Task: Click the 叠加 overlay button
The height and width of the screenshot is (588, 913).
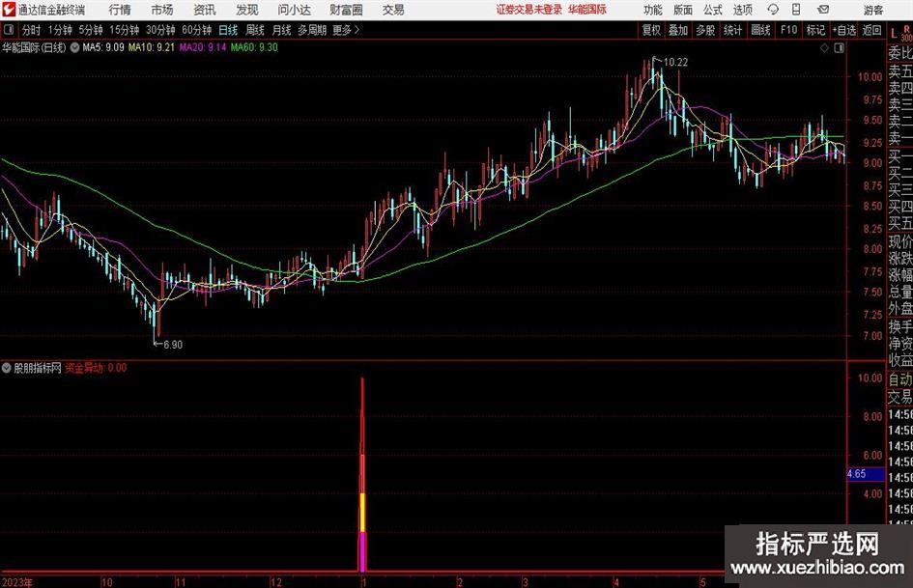Action: (678, 30)
